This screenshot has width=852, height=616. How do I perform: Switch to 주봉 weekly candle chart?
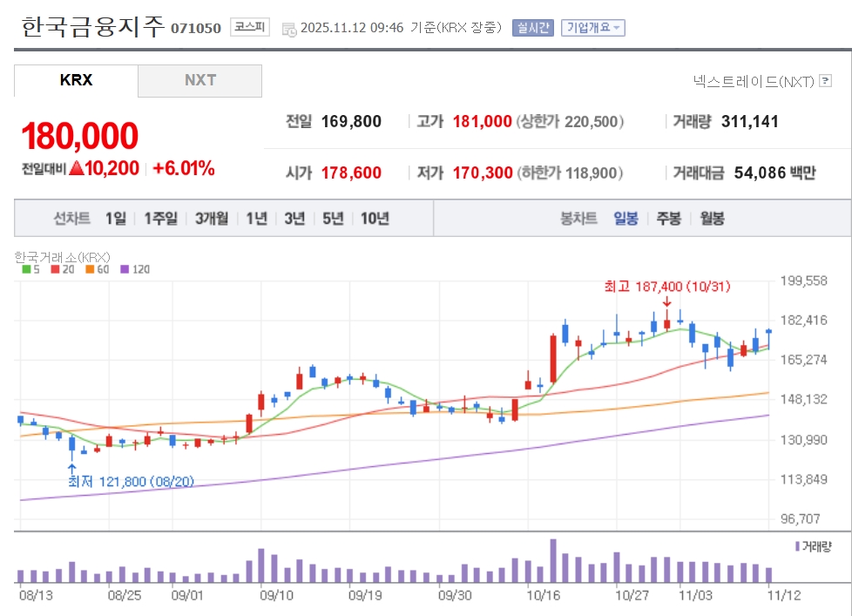coord(669,219)
